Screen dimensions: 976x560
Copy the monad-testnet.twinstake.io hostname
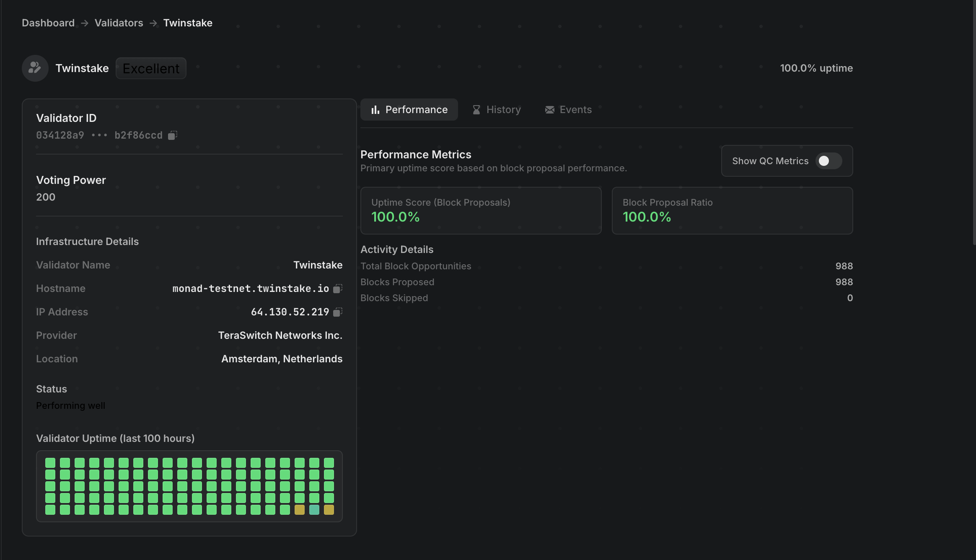click(x=338, y=289)
